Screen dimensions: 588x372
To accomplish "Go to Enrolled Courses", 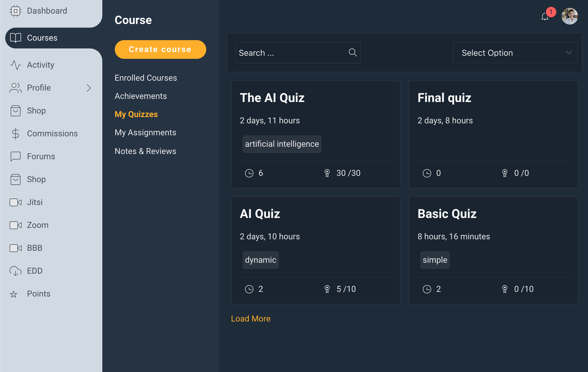I will coord(146,78).
